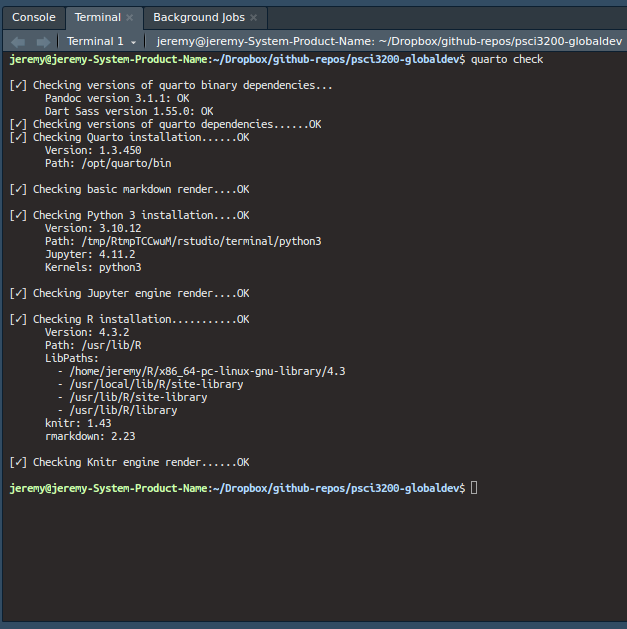Screen dimensions: 627x629
Task: Switch to the Console tab
Action: 33,17
